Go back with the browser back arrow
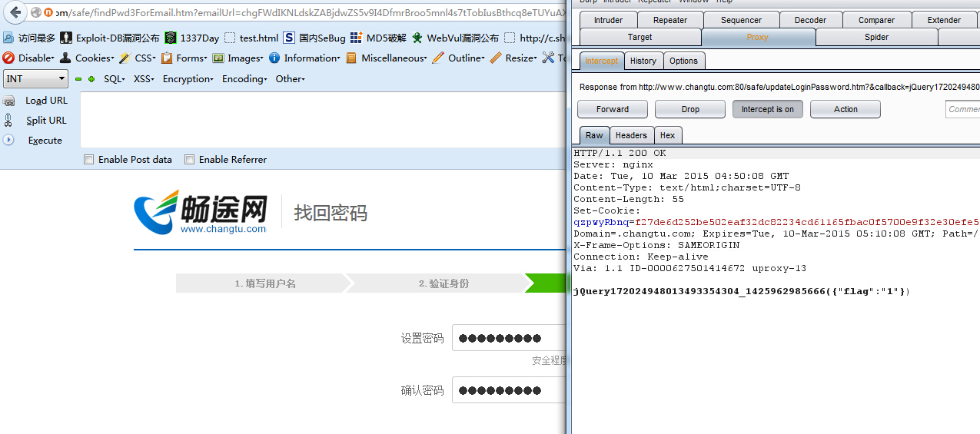The image size is (980, 434). coord(15,12)
